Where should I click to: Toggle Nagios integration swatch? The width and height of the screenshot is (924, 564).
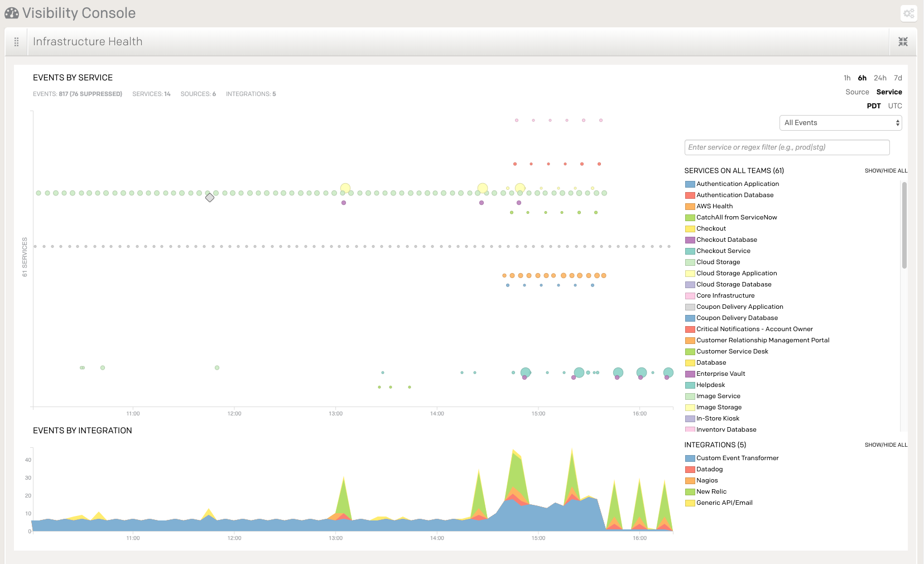coord(690,481)
